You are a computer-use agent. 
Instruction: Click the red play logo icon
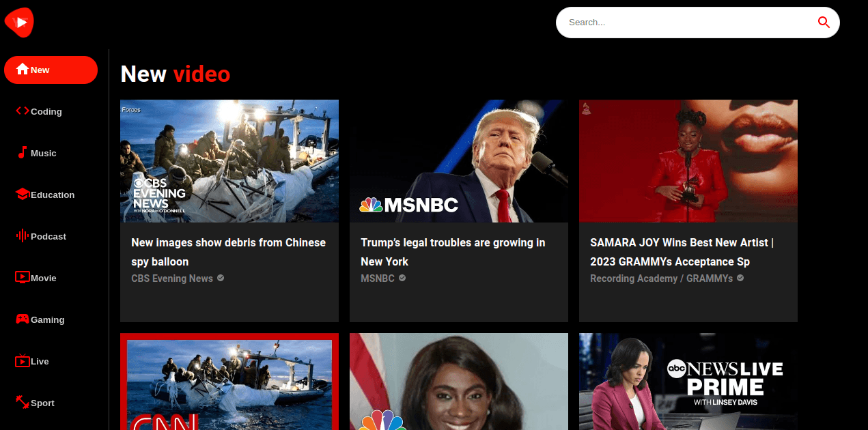(x=19, y=23)
